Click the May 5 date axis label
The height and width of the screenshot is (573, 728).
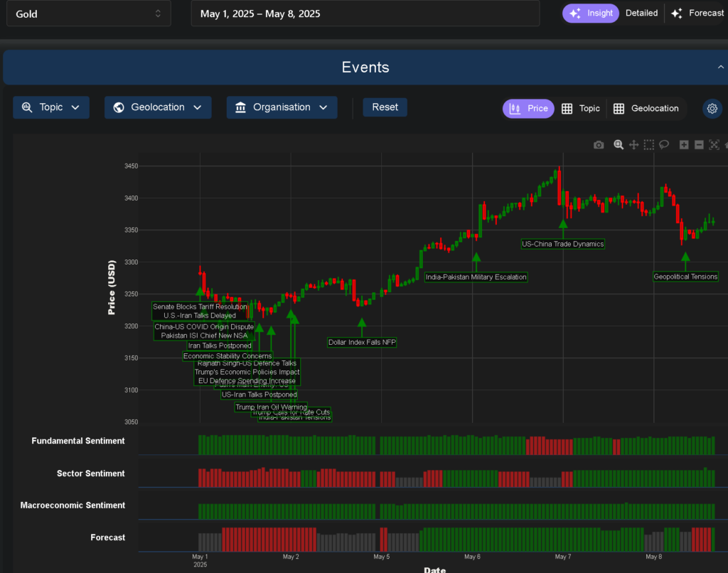[381, 557]
